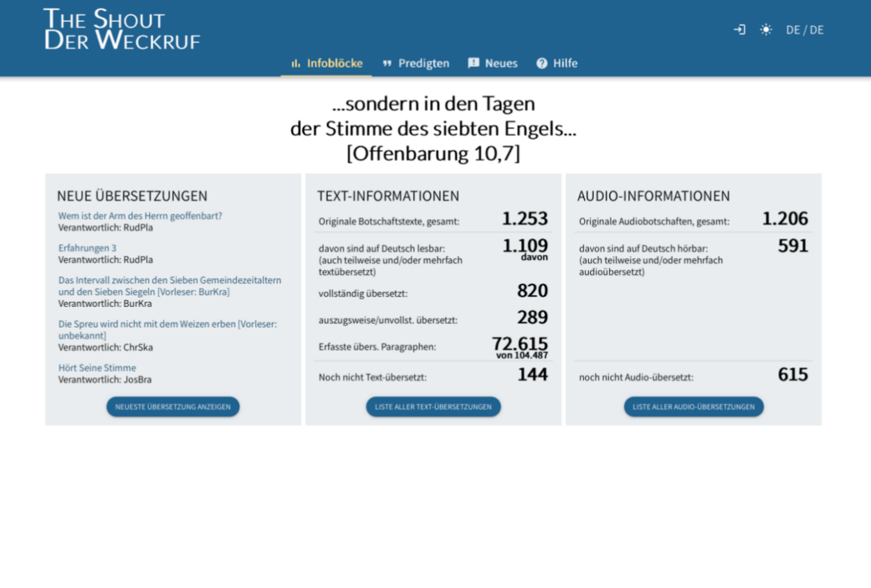Click the question mark icon beside Hilfe

541,63
